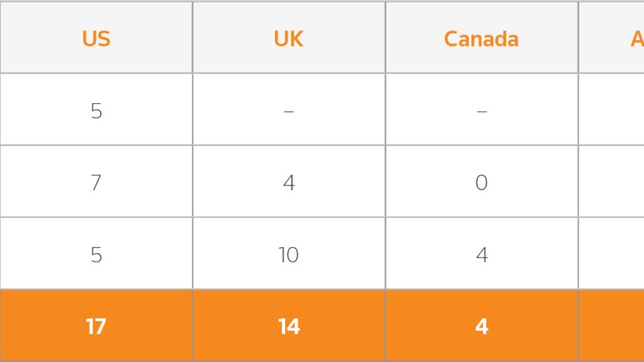Image resolution: width=644 pixels, height=362 pixels.
Task: Select the US cell showing 7
Action: click(x=96, y=183)
